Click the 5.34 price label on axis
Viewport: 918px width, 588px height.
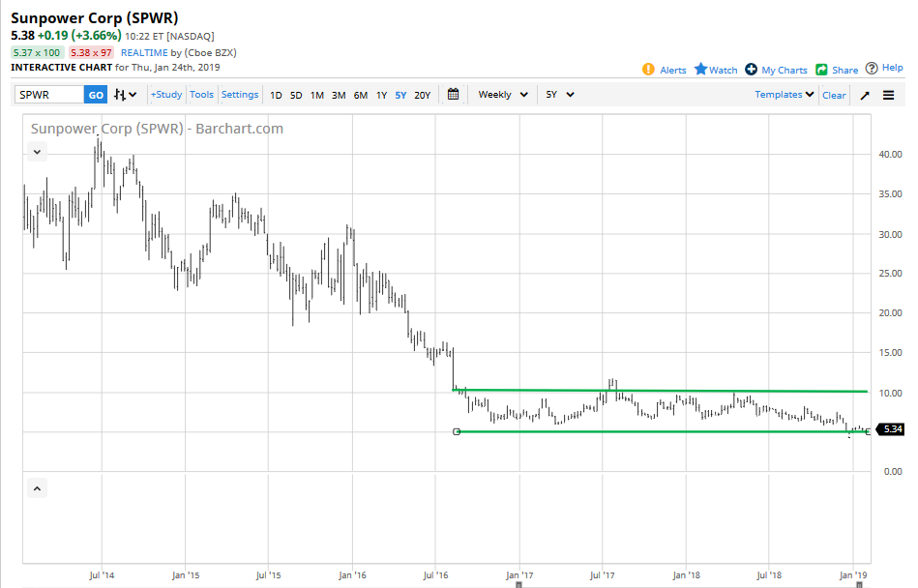click(891, 429)
